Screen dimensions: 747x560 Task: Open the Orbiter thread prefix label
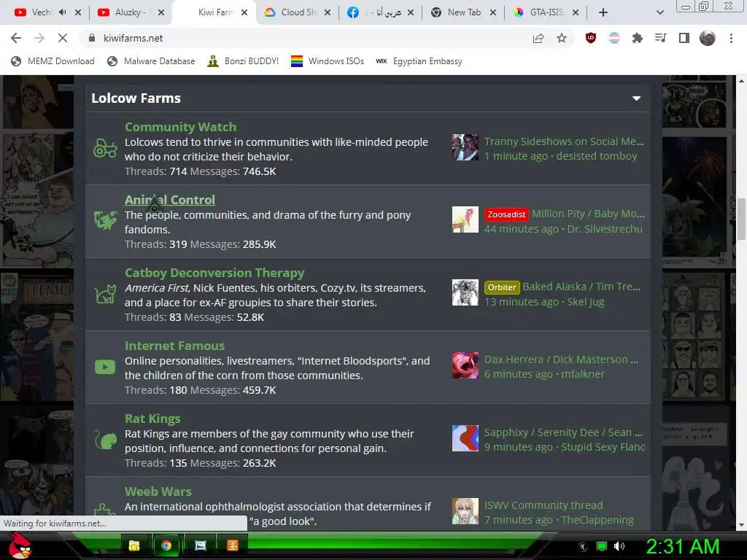[502, 287]
